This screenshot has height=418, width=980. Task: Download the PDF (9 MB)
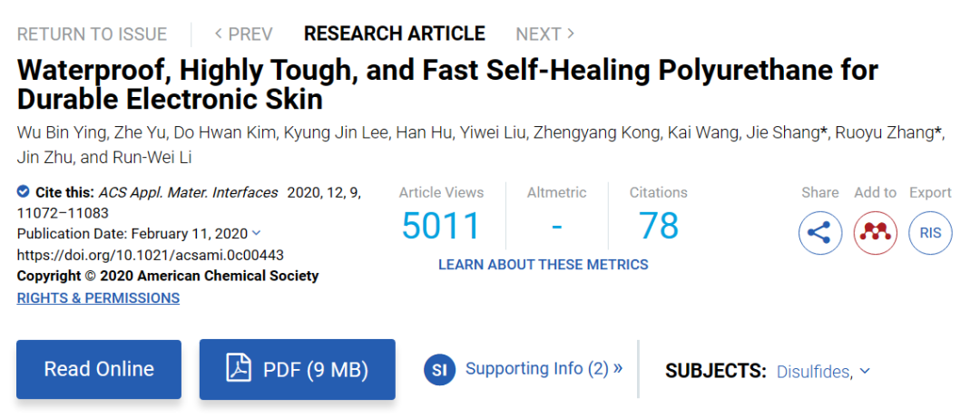298,369
